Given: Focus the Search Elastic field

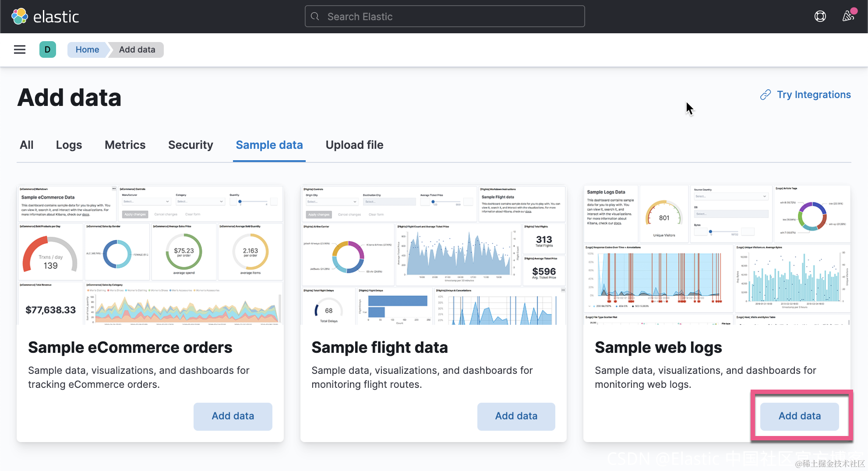Looking at the screenshot, I should tap(445, 17).
